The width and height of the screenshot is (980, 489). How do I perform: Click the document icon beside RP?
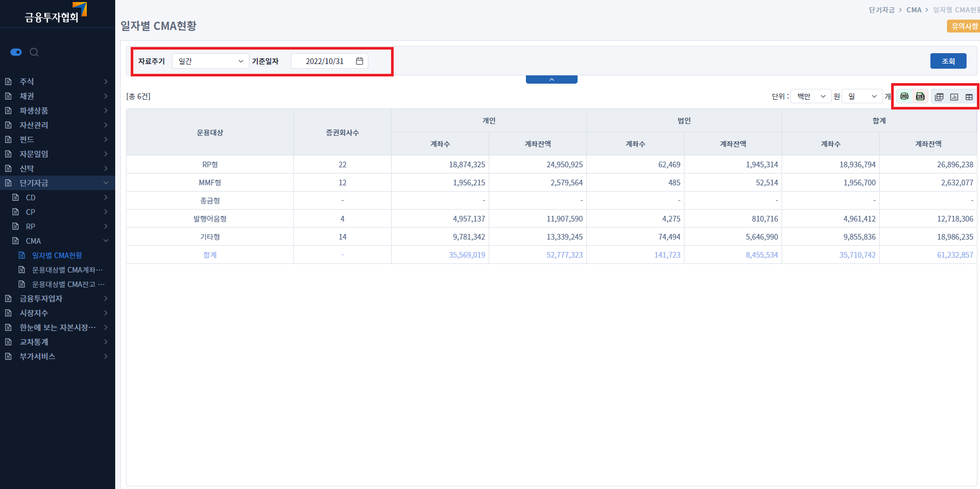tap(15, 226)
